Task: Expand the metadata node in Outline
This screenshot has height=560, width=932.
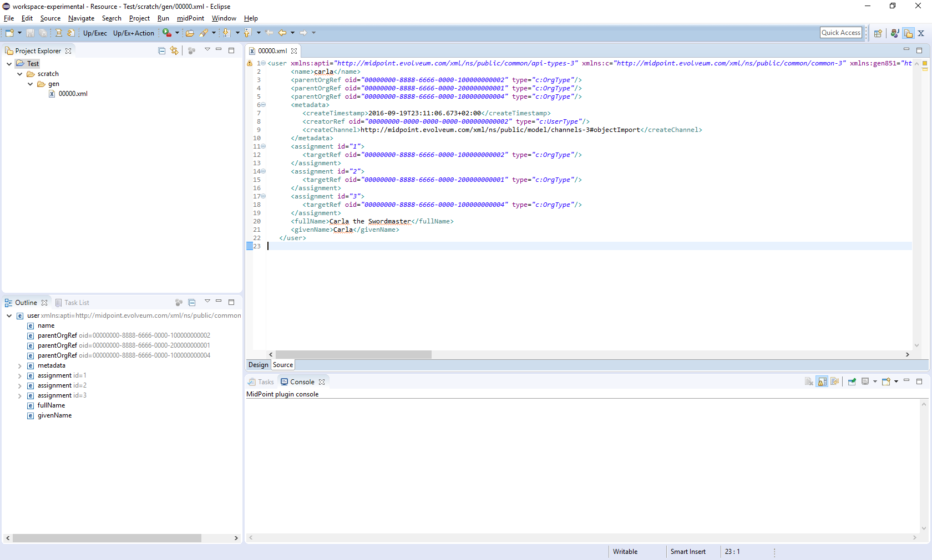Action: 19,366
